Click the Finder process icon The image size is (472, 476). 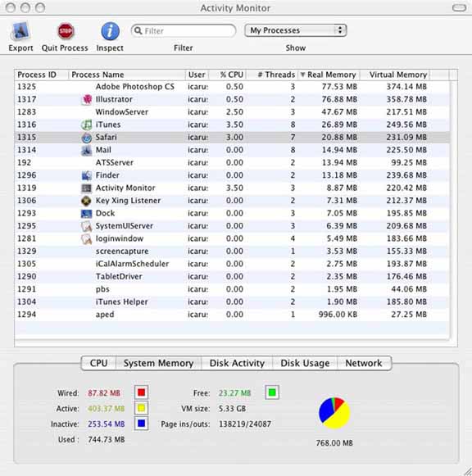tap(87, 175)
